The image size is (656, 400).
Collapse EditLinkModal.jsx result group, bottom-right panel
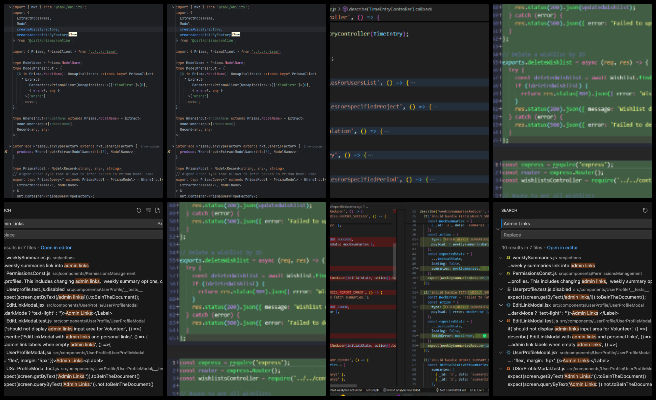tap(501, 305)
